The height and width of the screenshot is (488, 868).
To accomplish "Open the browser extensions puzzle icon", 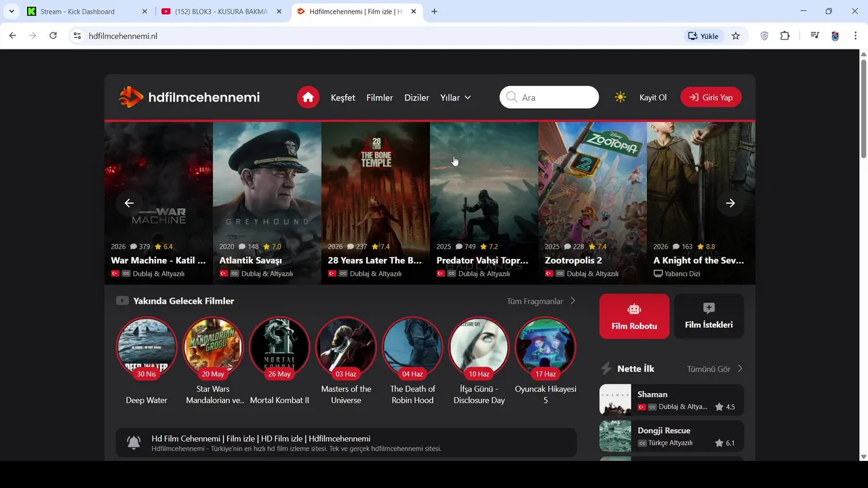I will pos(785,36).
